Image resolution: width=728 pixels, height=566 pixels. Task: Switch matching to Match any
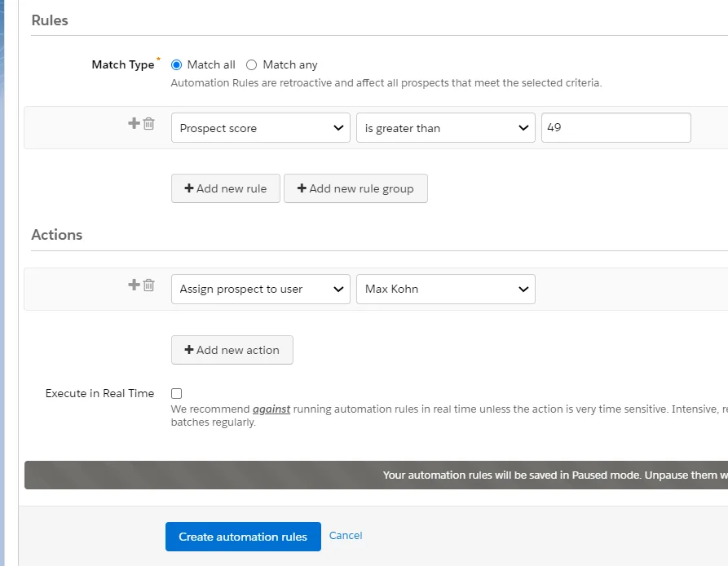pos(250,64)
